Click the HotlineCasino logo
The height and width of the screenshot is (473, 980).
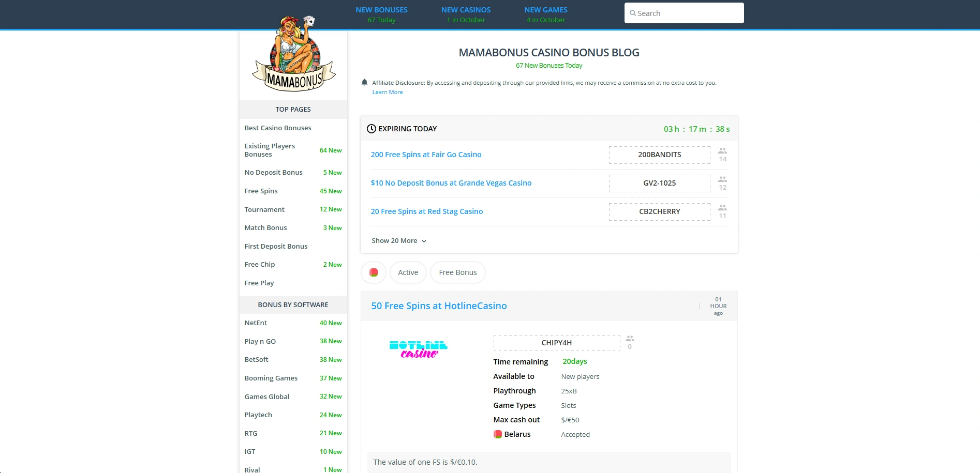click(418, 349)
